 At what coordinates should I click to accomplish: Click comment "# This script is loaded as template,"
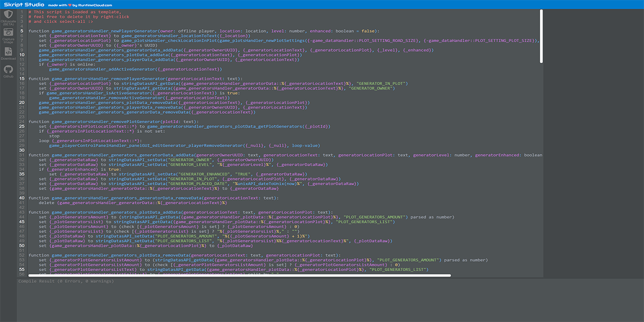pos(74,12)
